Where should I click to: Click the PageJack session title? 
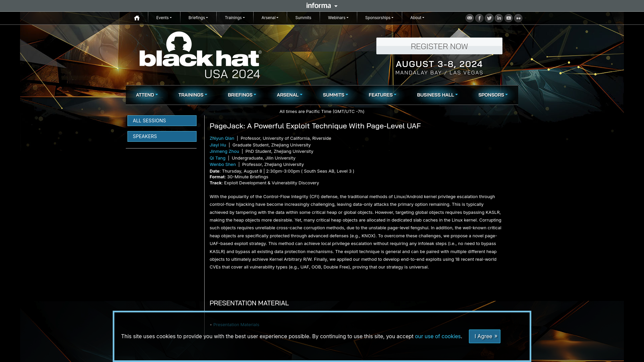(315, 126)
